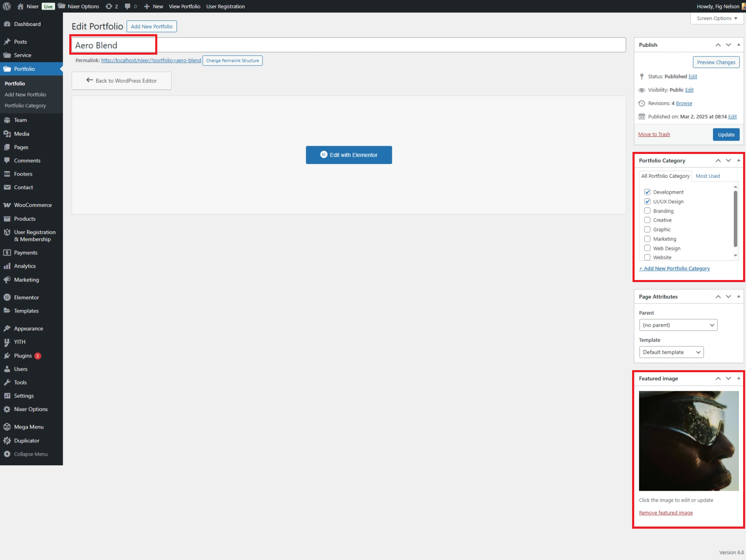This screenshot has width=746, height=560.
Task: Switch to the Most Used tab
Action: [x=708, y=176]
